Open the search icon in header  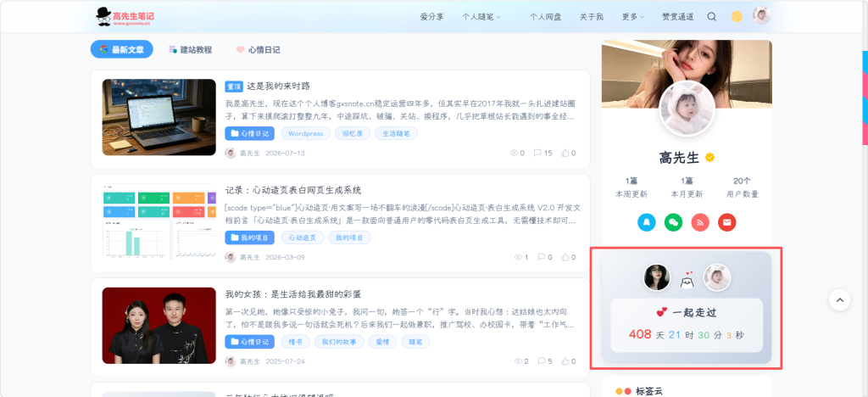pyautogui.click(x=712, y=17)
